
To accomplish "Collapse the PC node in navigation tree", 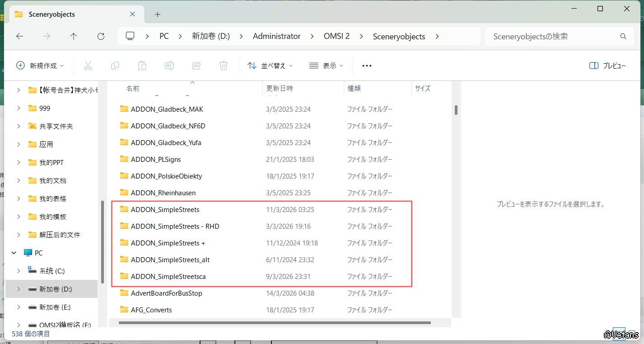I will click(14, 253).
